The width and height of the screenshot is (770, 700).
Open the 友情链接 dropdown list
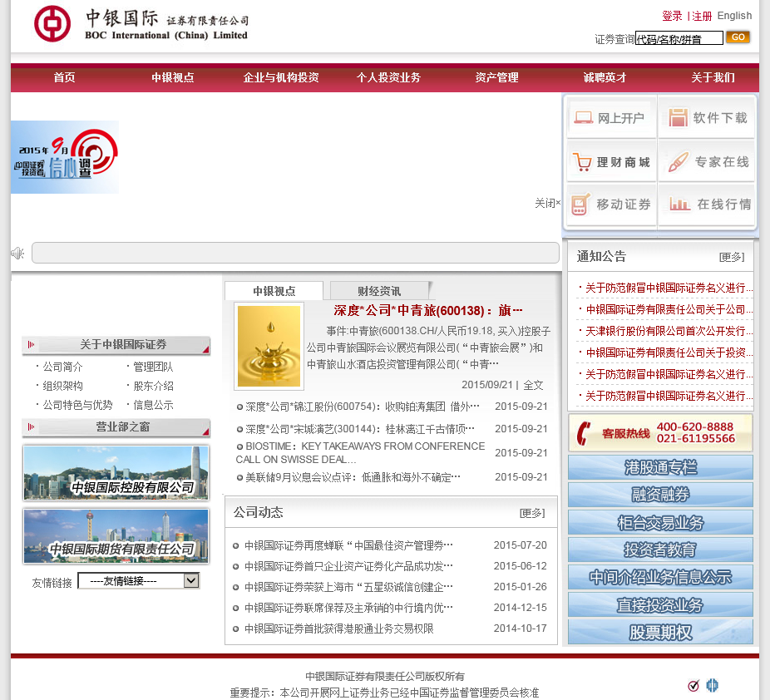pos(139,581)
